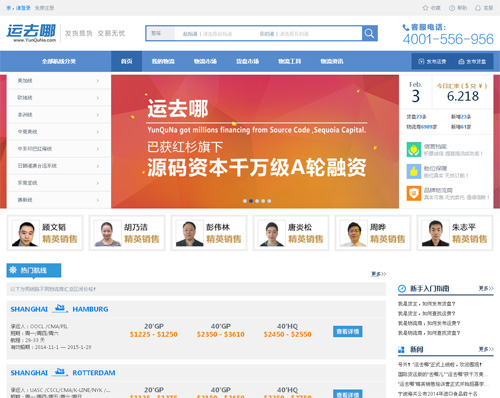Click the blue squares icon beside 新闻
Viewport: 500px width, 398px height.
pyautogui.click(x=401, y=350)
